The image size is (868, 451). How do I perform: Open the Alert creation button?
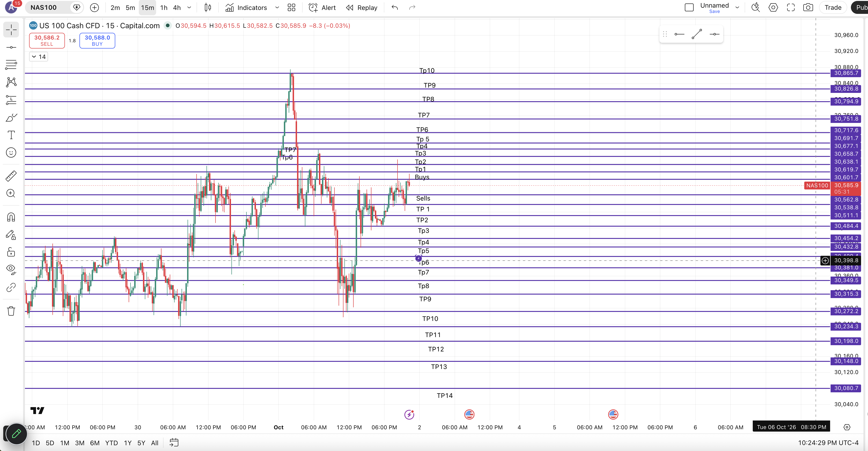pos(322,7)
